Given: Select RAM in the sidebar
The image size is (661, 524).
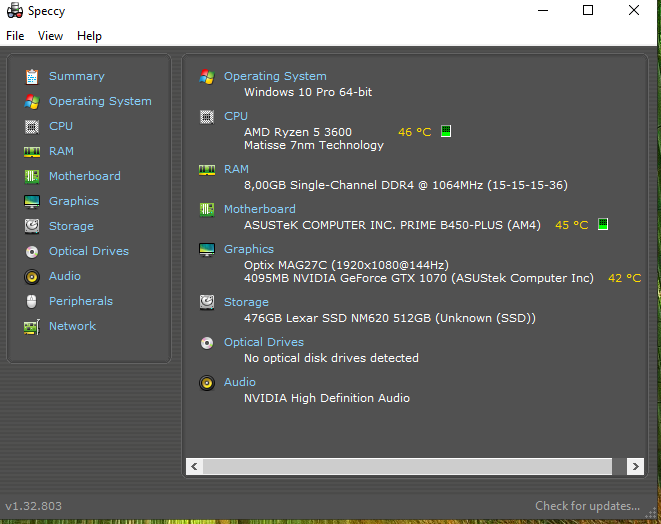Looking at the screenshot, I should (x=61, y=151).
